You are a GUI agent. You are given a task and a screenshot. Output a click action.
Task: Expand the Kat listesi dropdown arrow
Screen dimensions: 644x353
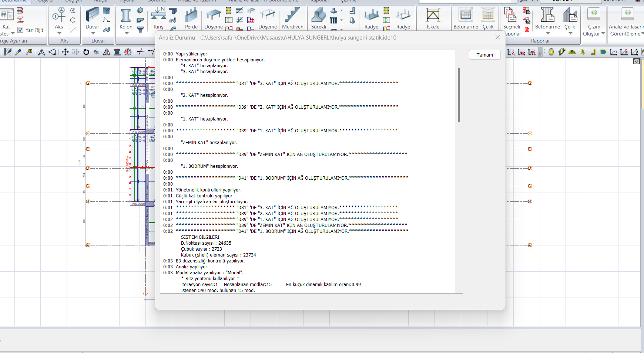pyautogui.click(x=13, y=34)
